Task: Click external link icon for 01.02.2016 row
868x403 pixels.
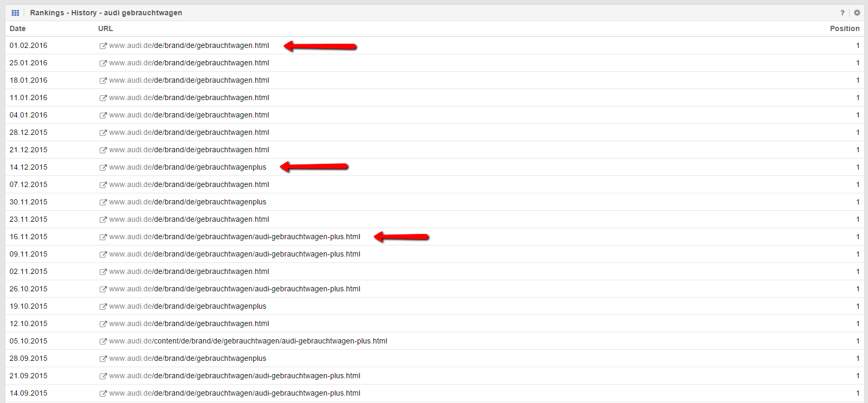Action: pyautogui.click(x=103, y=46)
